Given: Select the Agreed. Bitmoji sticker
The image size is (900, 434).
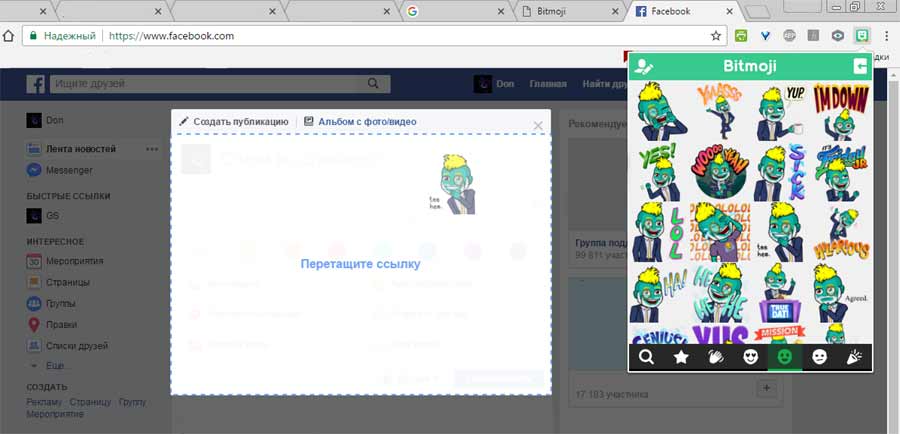Looking at the screenshot, I should point(840,293).
